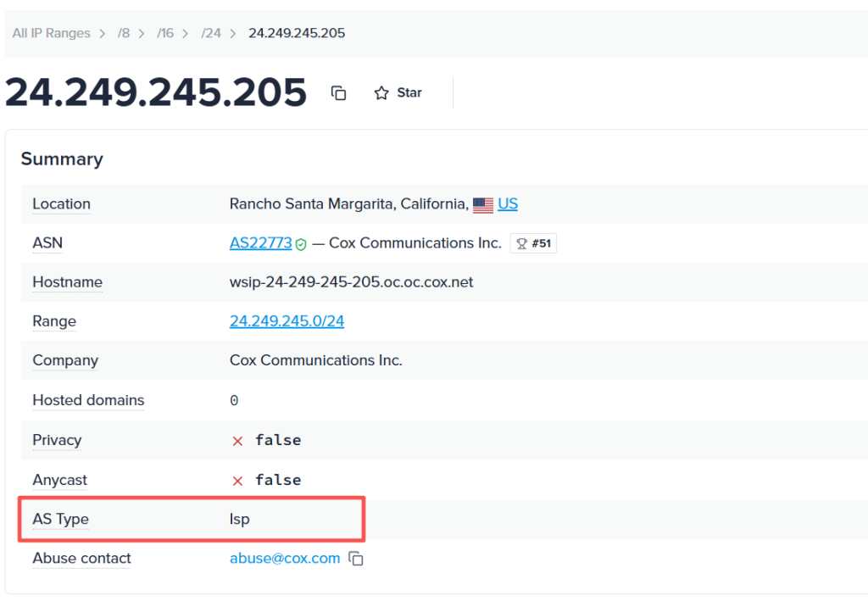Open the AS22773 ASN link
The image size is (868, 607).
261,243
